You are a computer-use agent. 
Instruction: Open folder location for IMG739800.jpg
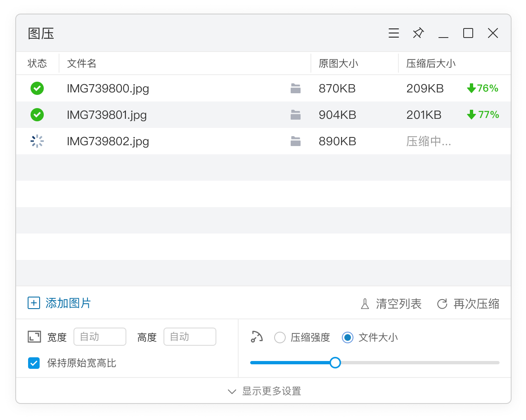295,88
